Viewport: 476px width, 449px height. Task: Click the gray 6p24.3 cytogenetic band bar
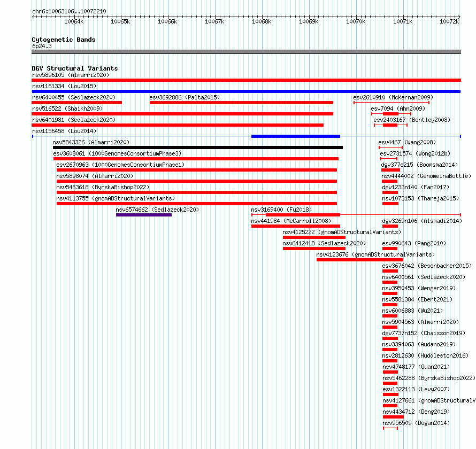point(246,52)
